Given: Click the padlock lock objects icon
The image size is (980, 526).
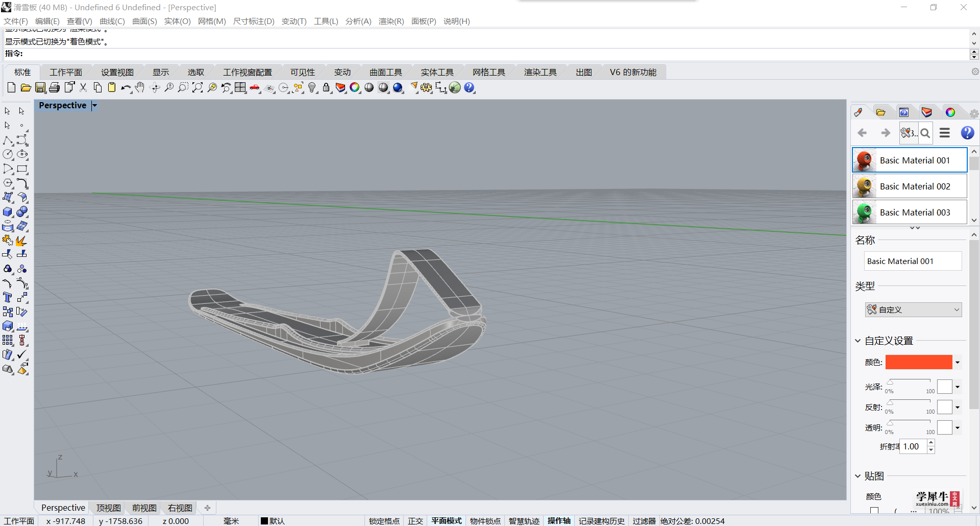Looking at the screenshot, I should point(327,88).
